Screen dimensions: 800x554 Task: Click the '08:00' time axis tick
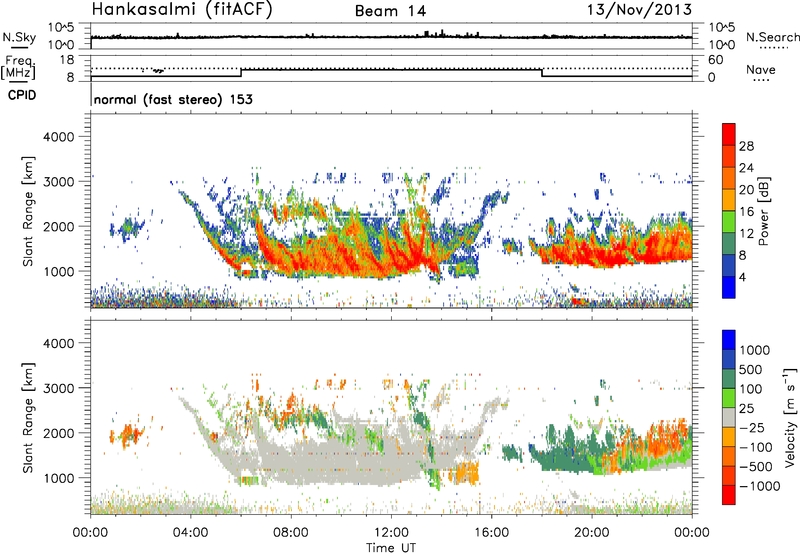291,533
